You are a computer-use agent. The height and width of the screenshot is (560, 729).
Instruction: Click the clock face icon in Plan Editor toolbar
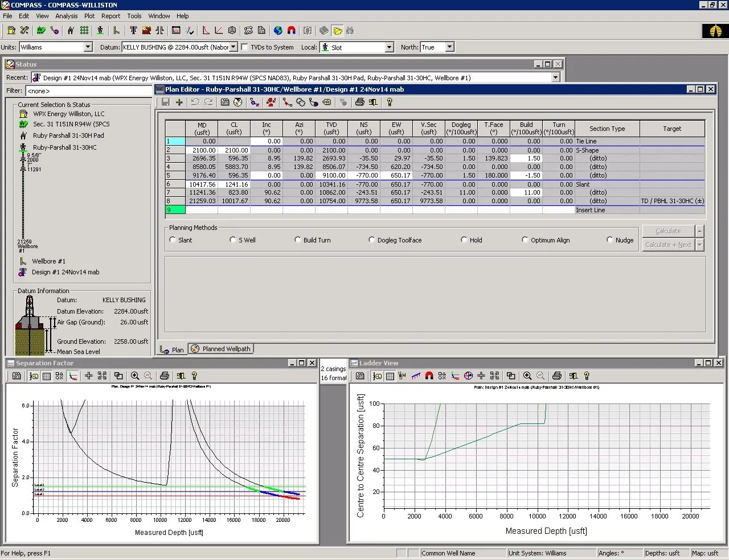click(238, 102)
